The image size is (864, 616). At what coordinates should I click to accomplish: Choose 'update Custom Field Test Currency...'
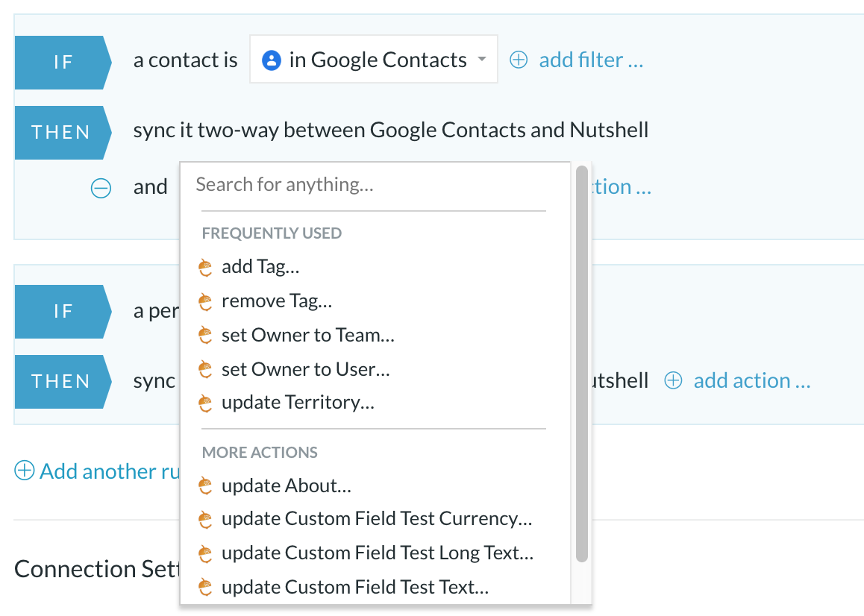coord(377,519)
